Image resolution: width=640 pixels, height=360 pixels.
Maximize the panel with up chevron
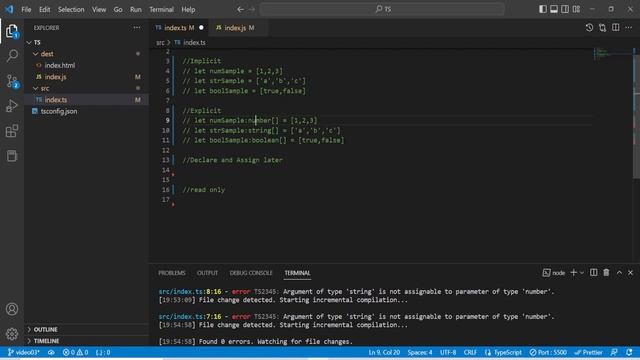point(619,272)
